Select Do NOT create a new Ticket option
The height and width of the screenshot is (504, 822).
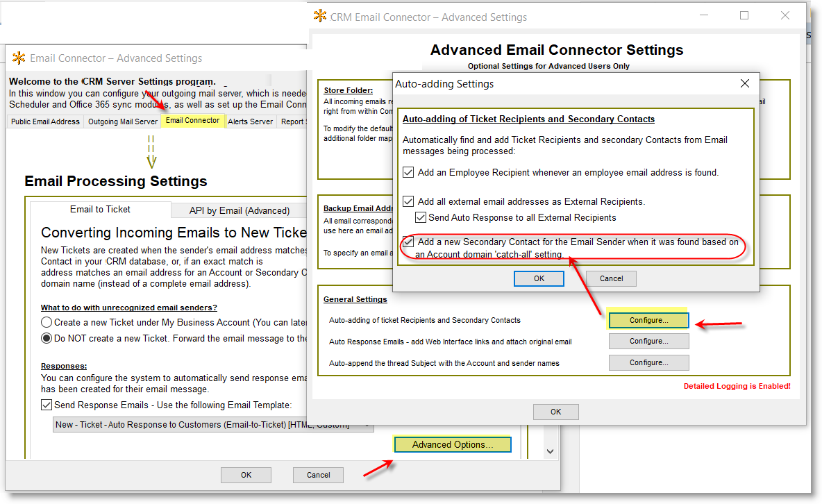click(47, 339)
